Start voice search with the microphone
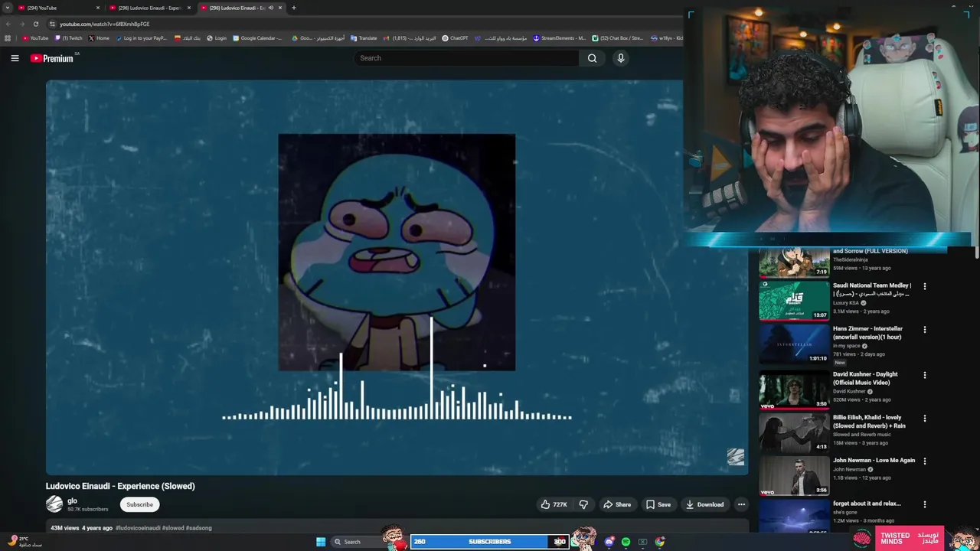This screenshot has width=980, height=551. [621, 58]
